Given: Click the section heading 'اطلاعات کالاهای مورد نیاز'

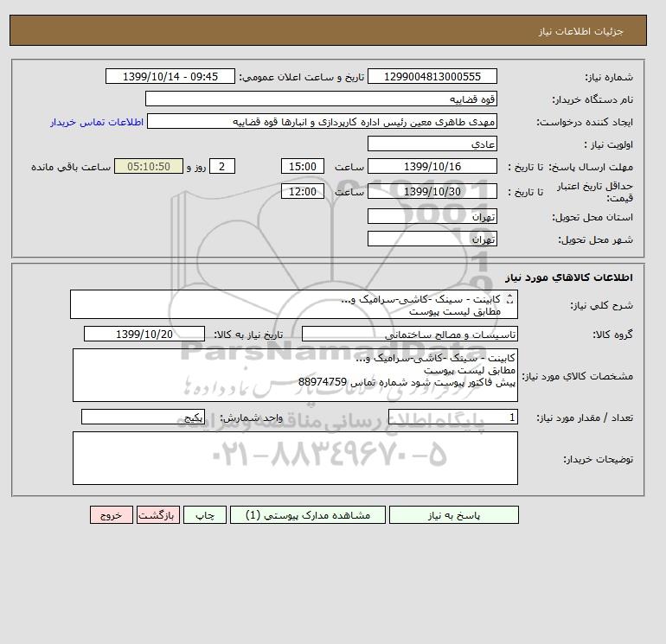Looking at the screenshot, I should coord(569,277).
